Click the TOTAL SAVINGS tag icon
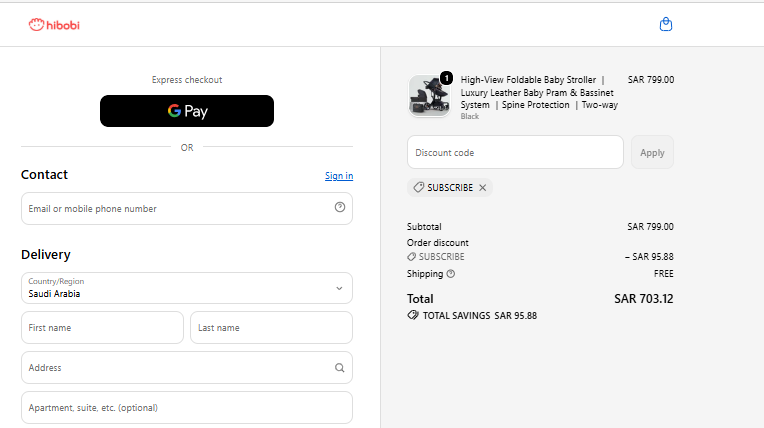 pyautogui.click(x=413, y=315)
